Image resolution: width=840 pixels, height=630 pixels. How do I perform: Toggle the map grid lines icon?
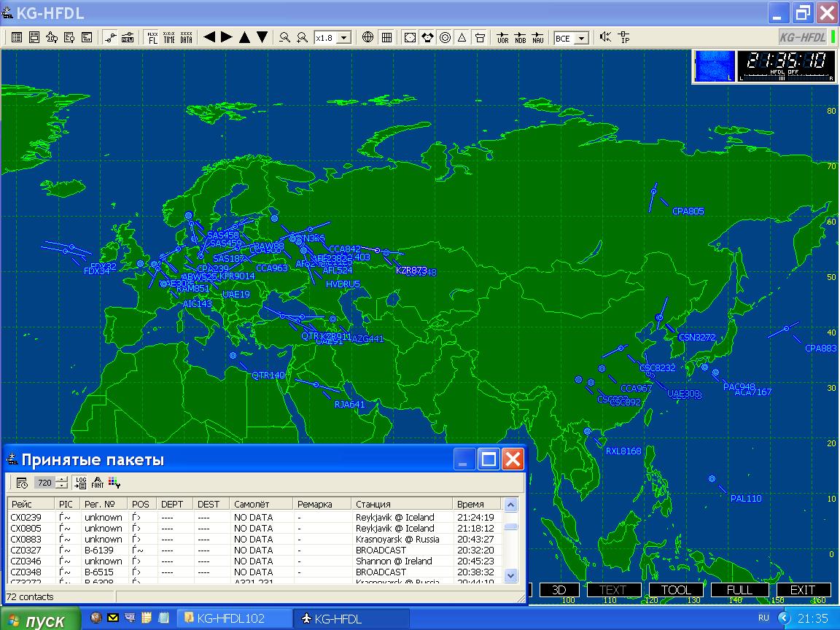(x=386, y=37)
